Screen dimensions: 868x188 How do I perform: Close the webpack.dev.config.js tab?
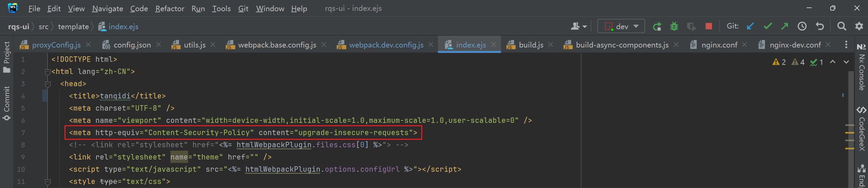431,44
